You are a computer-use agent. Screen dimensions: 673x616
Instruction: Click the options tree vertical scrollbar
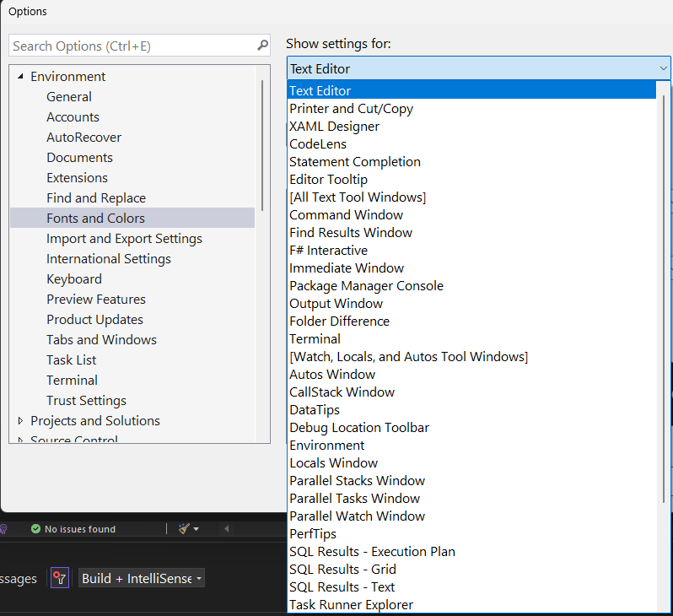[262, 145]
